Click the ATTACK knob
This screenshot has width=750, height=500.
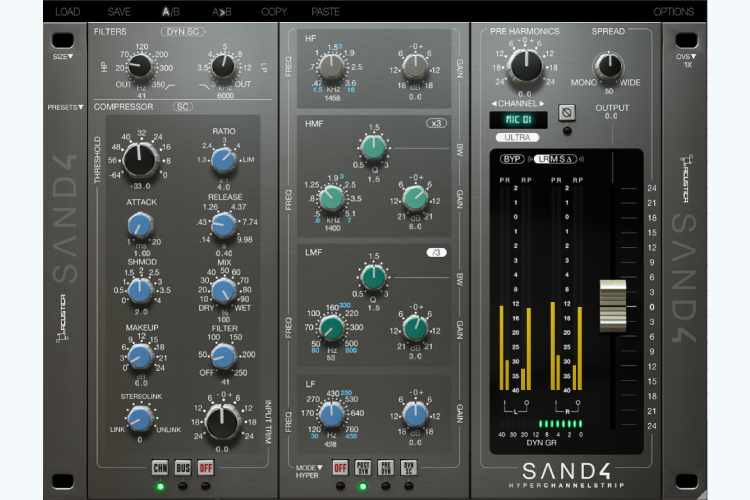coord(141,225)
